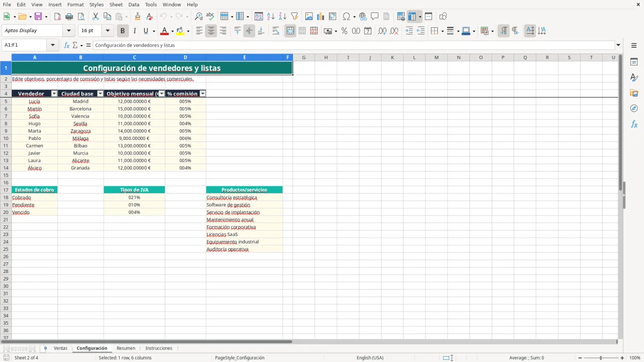Viewport: 644px width, 362px height.
Task: Format as percent
Action: click(x=345, y=31)
